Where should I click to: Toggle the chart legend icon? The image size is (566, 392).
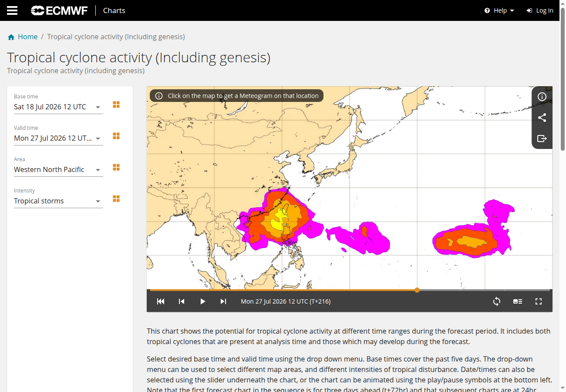tap(518, 301)
